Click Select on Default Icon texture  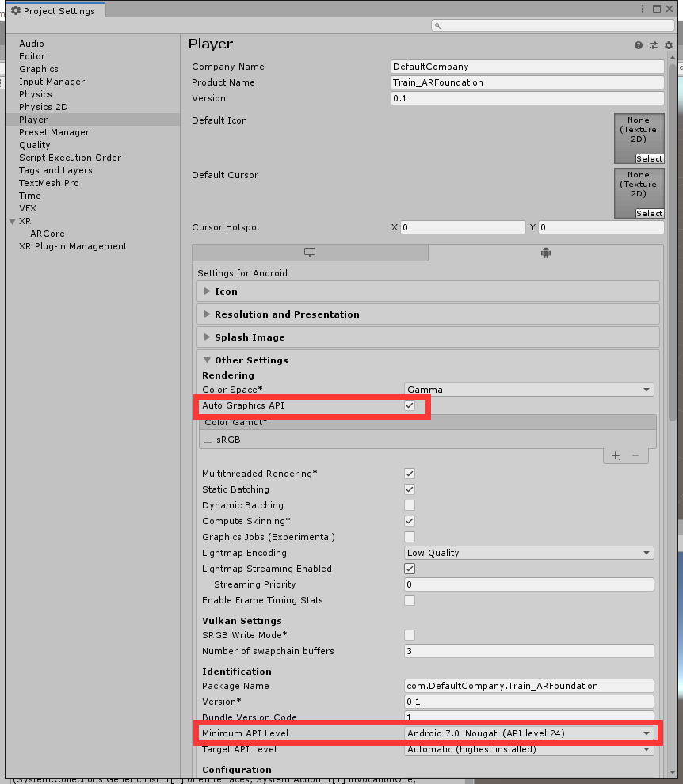[x=650, y=159]
